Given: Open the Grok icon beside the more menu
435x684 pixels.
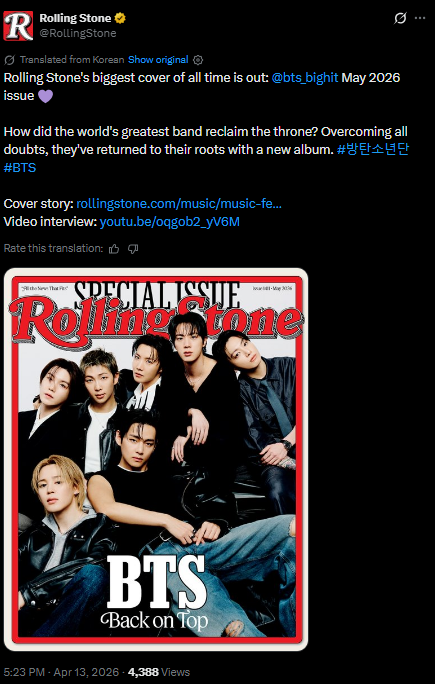Looking at the screenshot, I should tap(400, 18).
